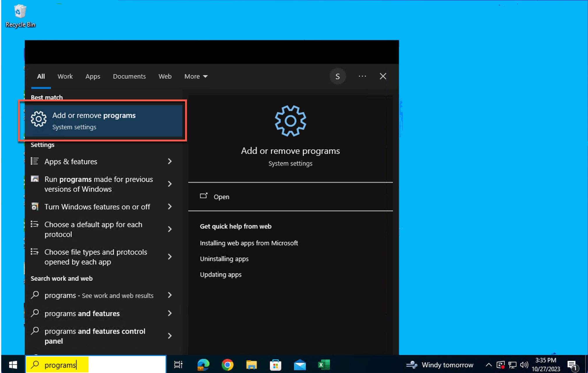The width and height of the screenshot is (588, 373).
Task: Open the Windy tomorrow weather widget
Action: point(440,365)
